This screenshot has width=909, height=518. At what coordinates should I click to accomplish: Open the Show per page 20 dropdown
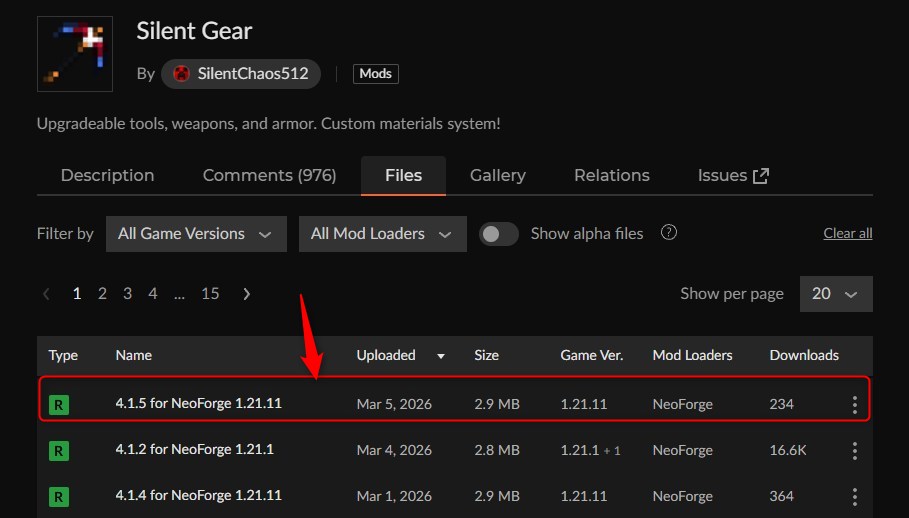pos(836,294)
